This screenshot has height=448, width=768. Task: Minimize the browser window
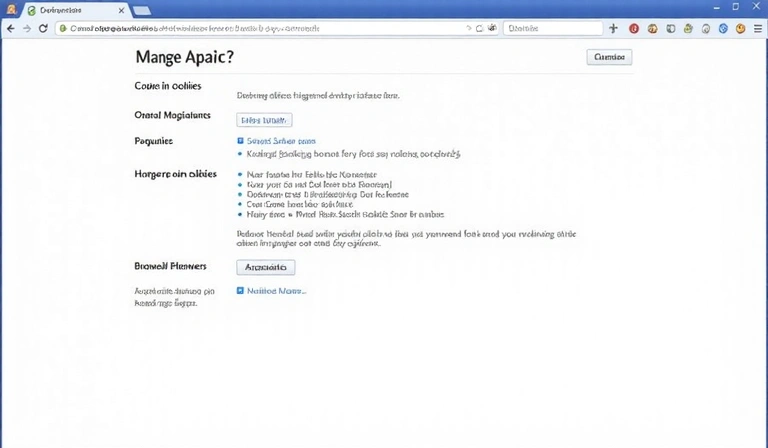pos(717,7)
